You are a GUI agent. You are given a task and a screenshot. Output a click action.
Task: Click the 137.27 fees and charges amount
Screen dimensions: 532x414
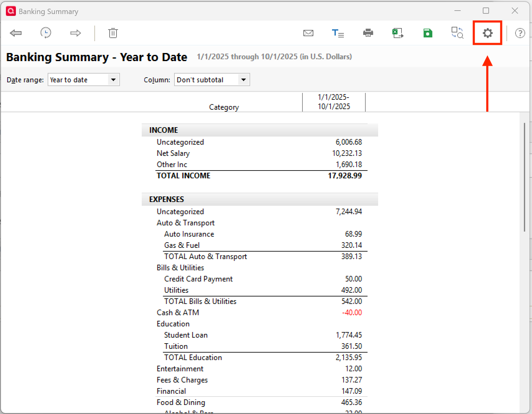tap(352, 380)
